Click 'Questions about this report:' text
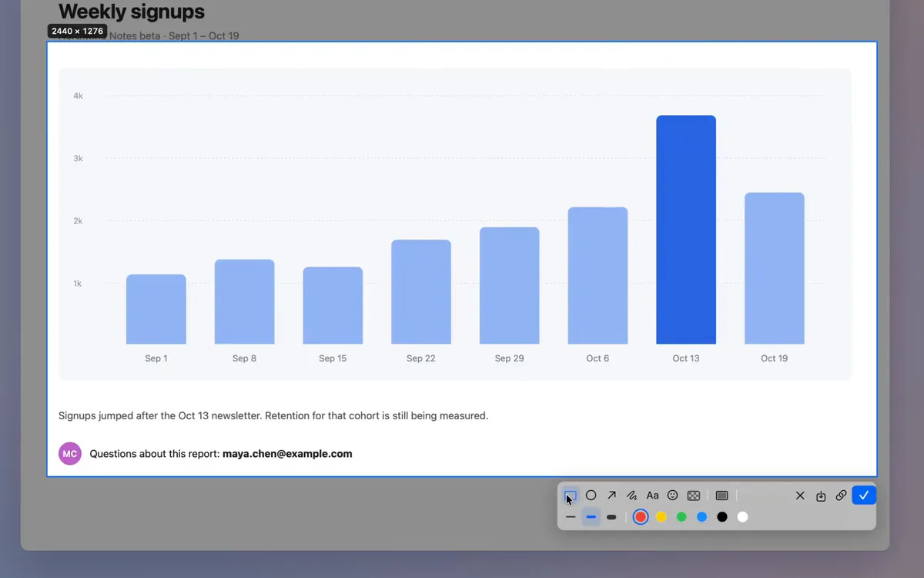This screenshot has width=924, height=578. tap(155, 454)
